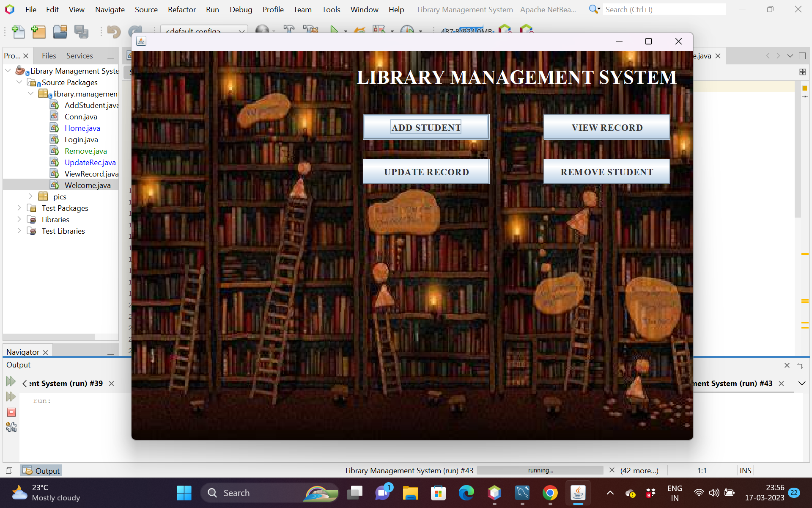The width and height of the screenshot is (812, 508).
Task: Click the VIEW RECORD button
Action: click(606, 127)
